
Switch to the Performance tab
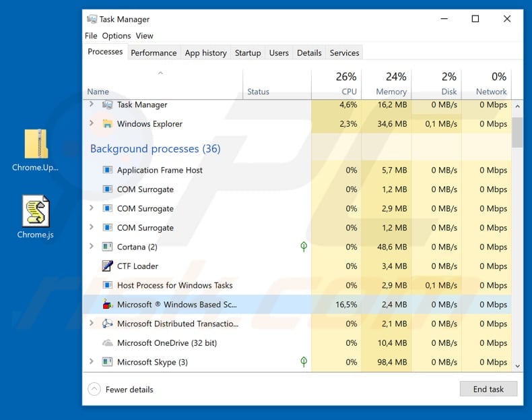[154, 53]
